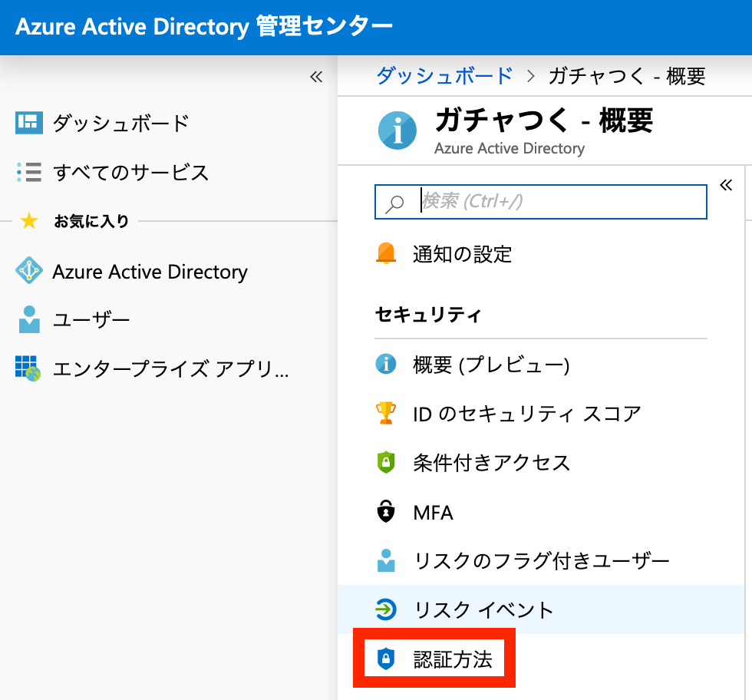Click Azure Active Directory 管理センター header title
Screen dimensions: 752x700
coord(204,27)
